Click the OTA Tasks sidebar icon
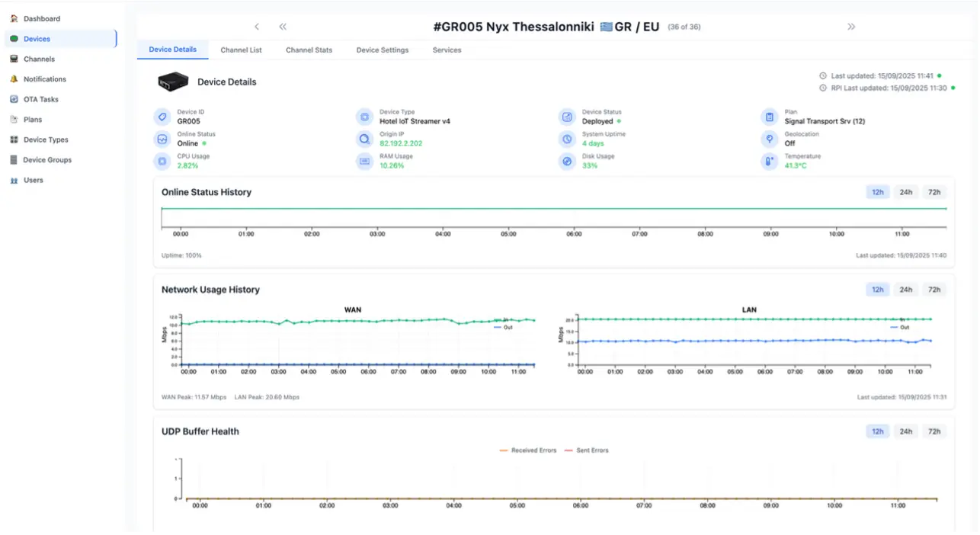980x535 pixels. [14, 99]
